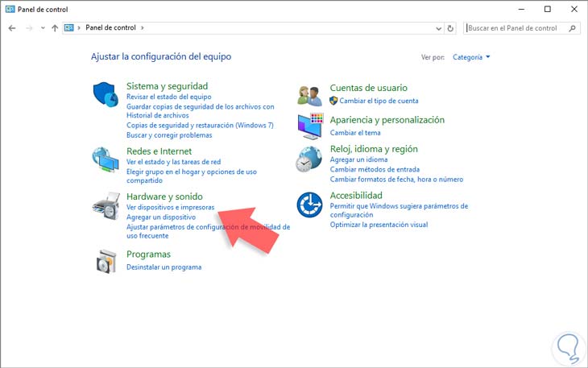Open Programas category heading
588x368 pixels.
148,254
